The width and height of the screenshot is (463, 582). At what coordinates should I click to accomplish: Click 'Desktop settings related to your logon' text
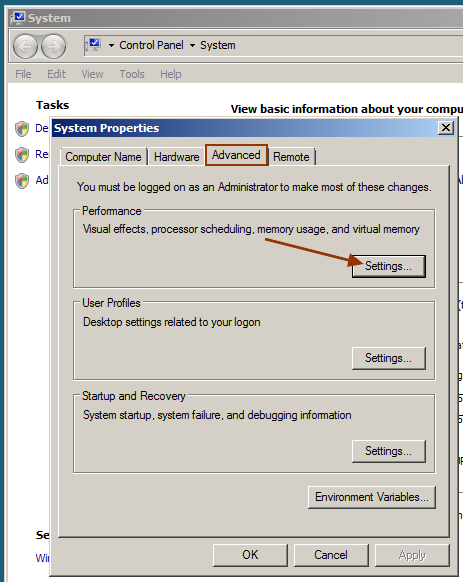click(x=172, y=322)
